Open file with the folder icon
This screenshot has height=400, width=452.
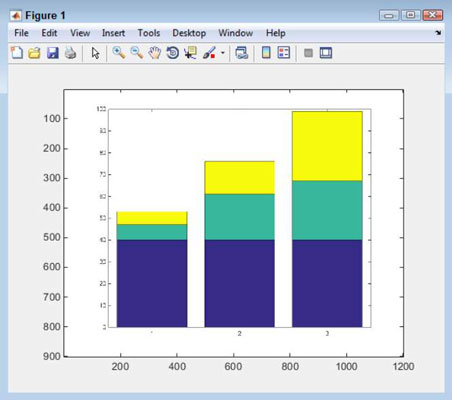34,53
